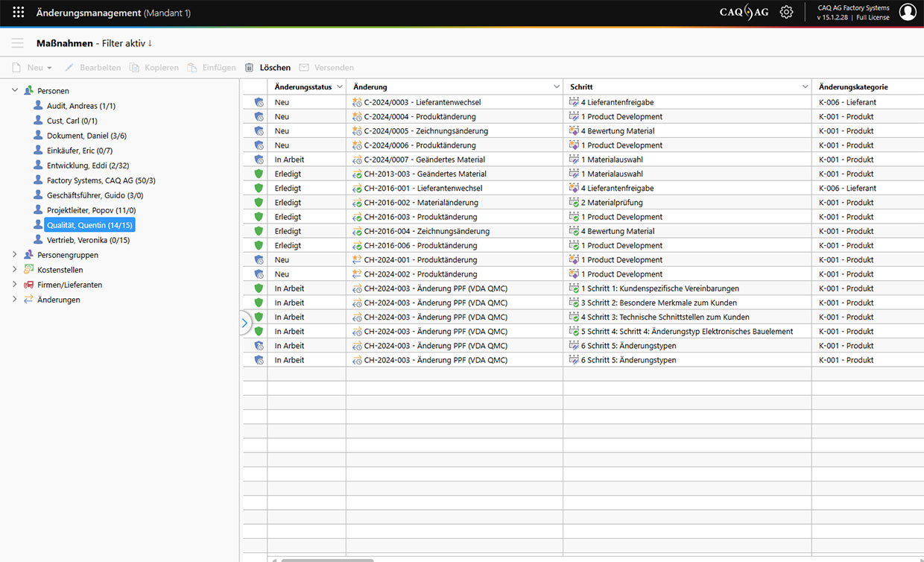924x562 pixels.
Task: Open the Änderungsstatus column filter dropdown
Action: [340, 87]
